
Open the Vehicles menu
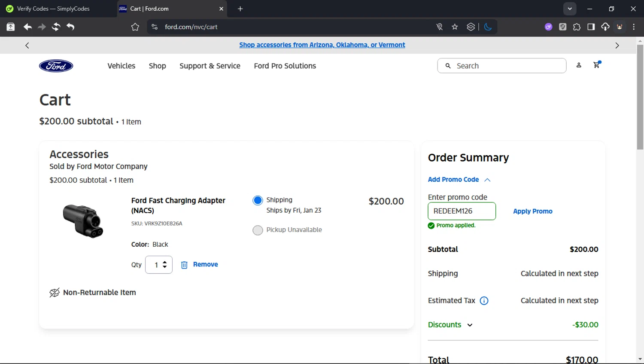[122, 66]
